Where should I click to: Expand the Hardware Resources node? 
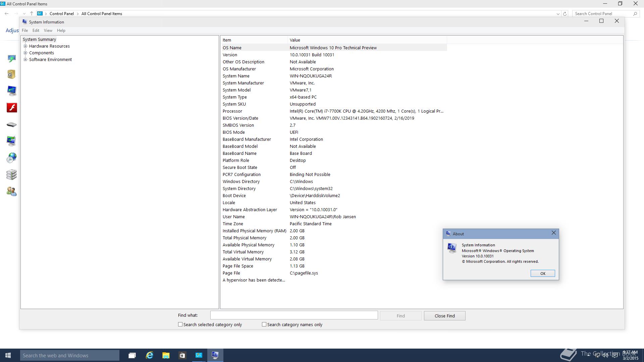coord(25,46)
